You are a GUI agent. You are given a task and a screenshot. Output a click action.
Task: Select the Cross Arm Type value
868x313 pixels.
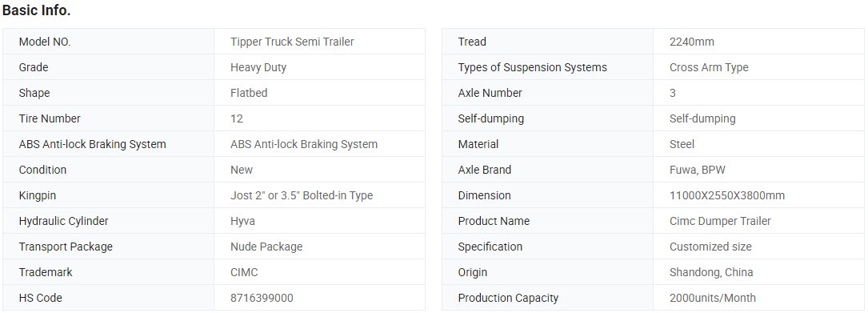pyautogui.click(x=709, y=67)
